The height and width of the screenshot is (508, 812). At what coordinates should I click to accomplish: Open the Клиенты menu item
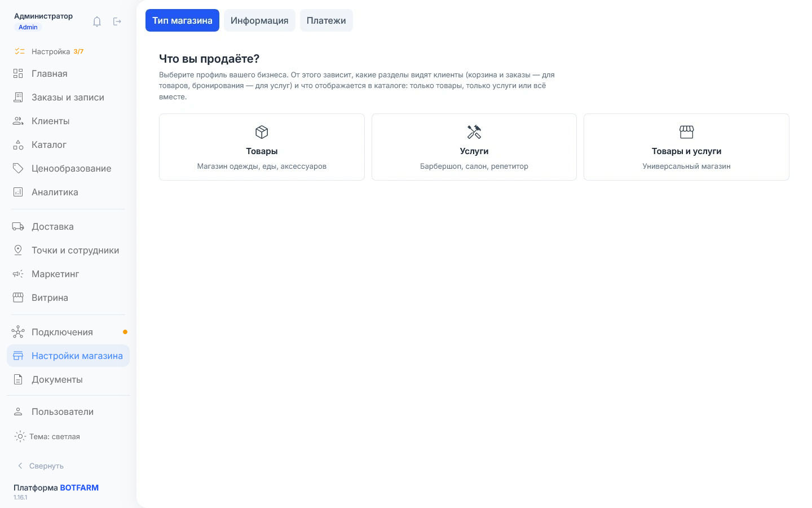tap(68, 121)
